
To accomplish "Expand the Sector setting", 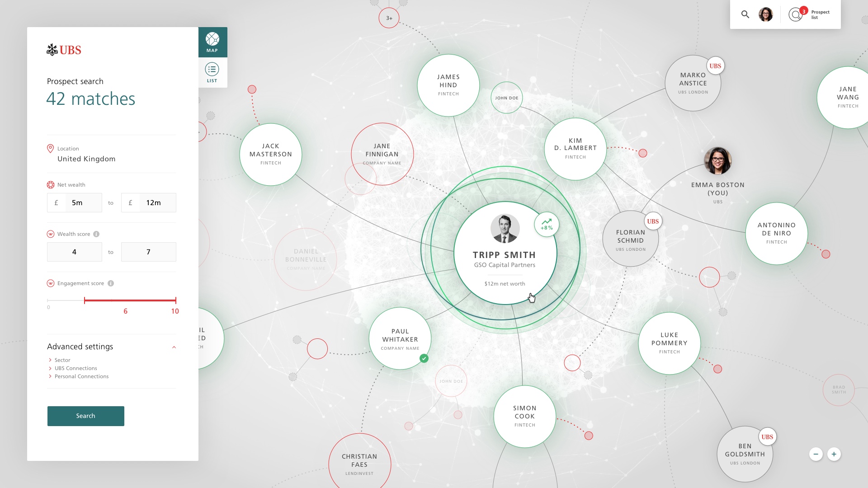I will coord(62,360).
